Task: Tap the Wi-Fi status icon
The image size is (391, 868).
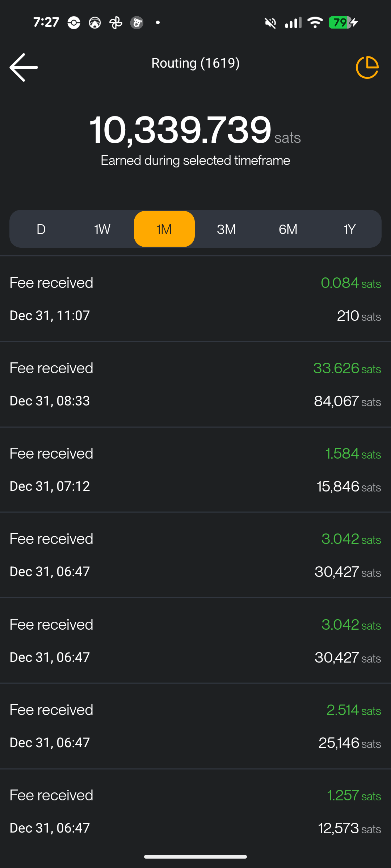Action: click(315, 22)
